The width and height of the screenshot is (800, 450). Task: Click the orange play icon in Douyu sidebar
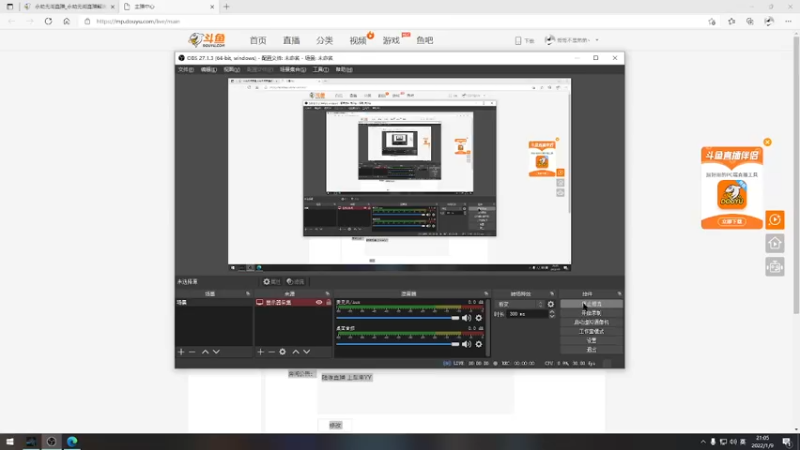click(x=774, y=220)
